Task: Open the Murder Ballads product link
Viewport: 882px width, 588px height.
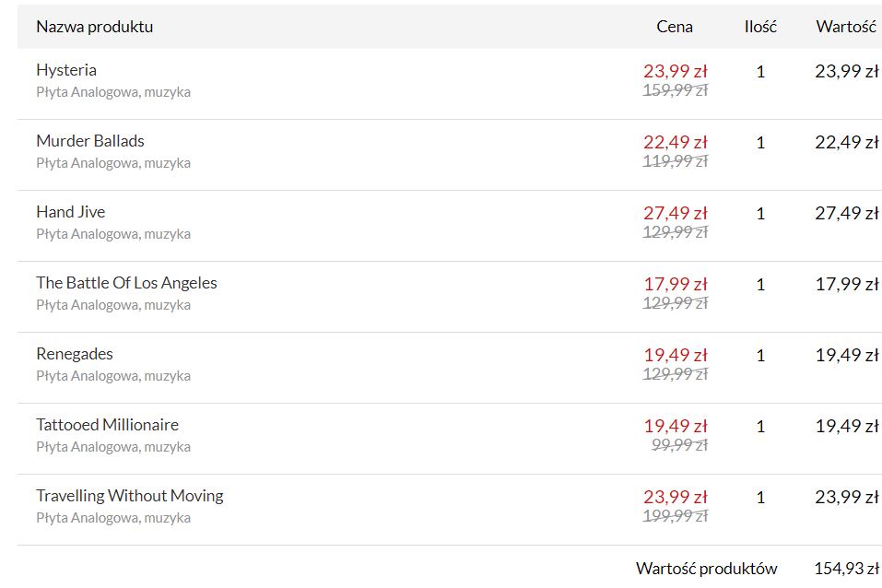Action: [90, 141]
